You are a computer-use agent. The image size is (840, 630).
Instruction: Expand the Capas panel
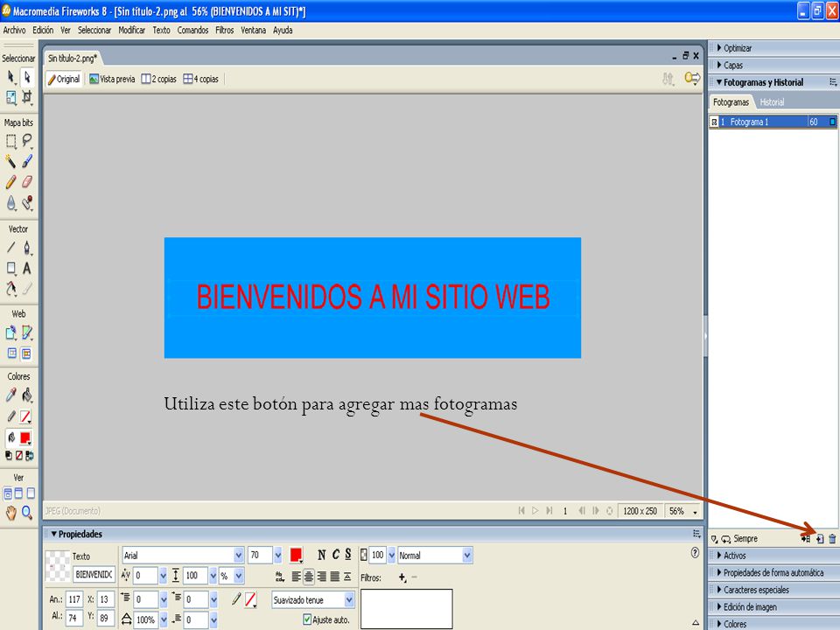(719, 65)
